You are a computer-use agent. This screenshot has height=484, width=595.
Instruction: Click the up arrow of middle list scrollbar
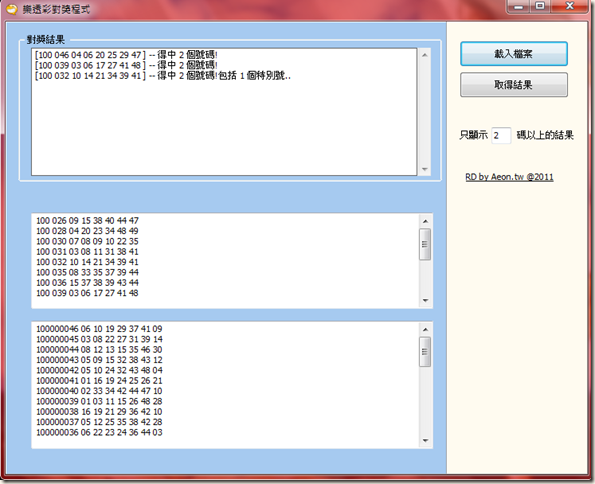click(x=425, y=221)
